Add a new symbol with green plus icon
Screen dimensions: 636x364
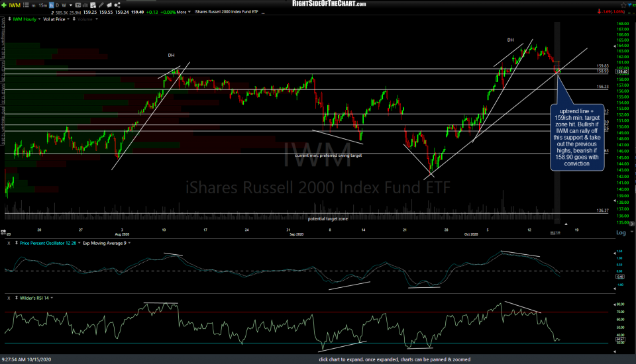(x=4, y=5)
